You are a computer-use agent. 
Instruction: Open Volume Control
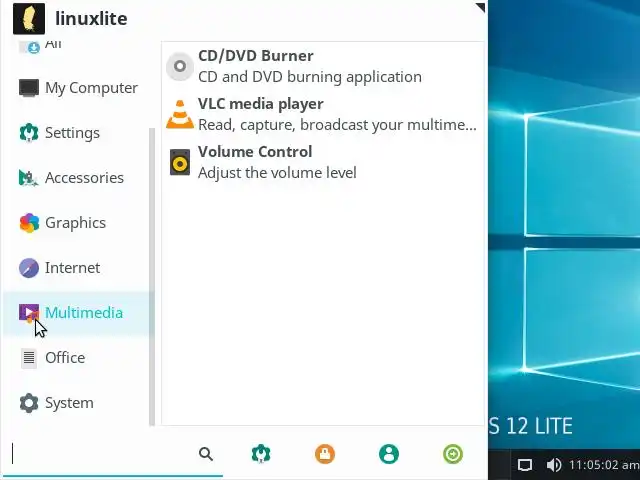point(322,162)
